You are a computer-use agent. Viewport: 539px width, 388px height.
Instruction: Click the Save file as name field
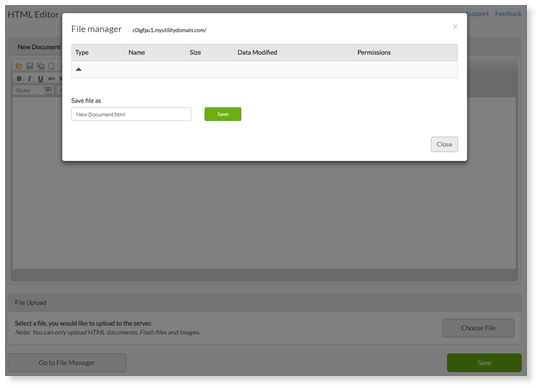131,114
